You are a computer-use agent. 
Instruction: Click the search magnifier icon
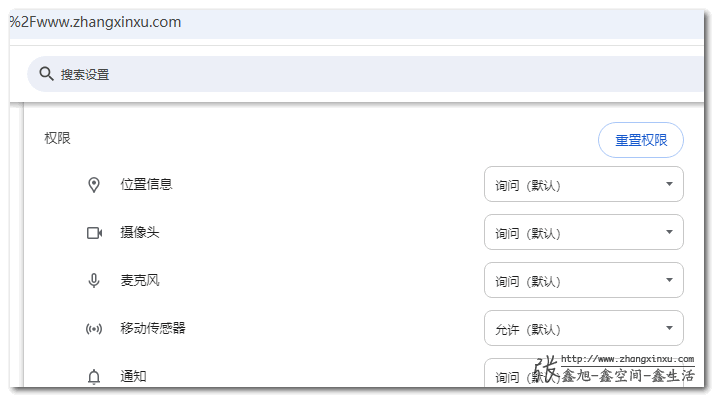coord(46,73)
